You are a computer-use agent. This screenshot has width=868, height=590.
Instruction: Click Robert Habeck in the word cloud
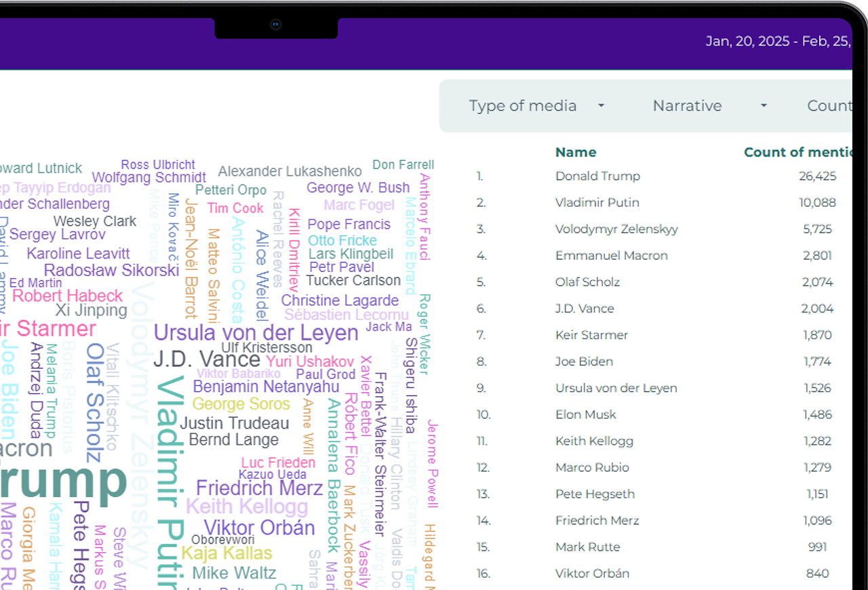pos(68,296)
